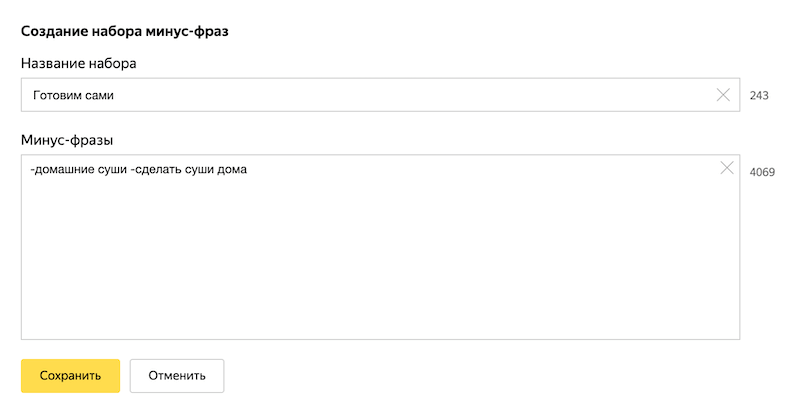Click the phrase -домашние суши
This screenshot has width=800, height=411.
point(78,170)
